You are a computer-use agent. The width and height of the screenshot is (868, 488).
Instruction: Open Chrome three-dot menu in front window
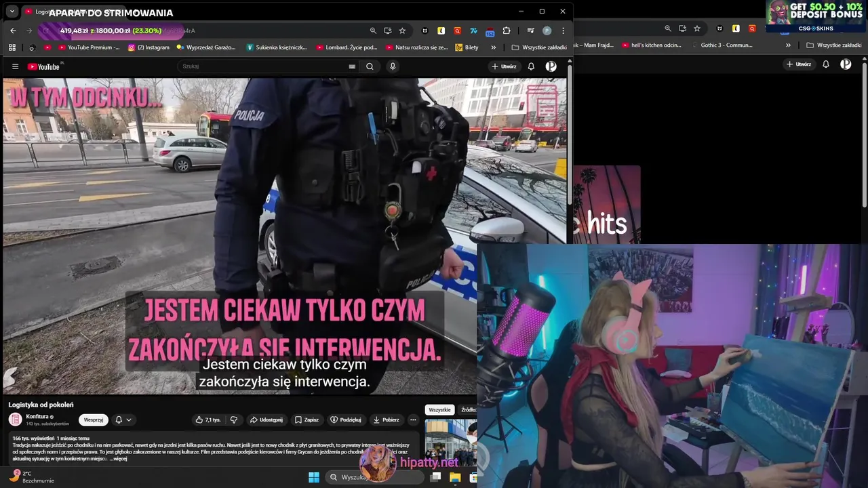(x=563, y=30)
